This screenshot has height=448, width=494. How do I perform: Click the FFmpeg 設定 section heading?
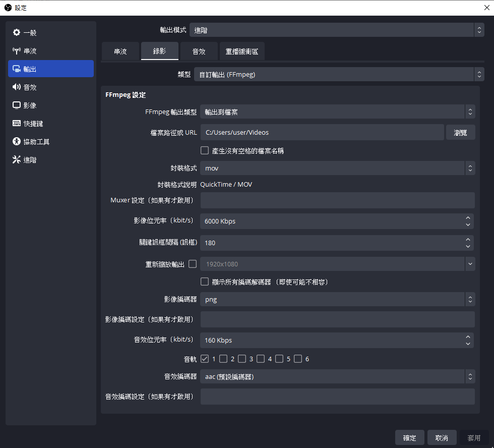[x=126, y=95]
